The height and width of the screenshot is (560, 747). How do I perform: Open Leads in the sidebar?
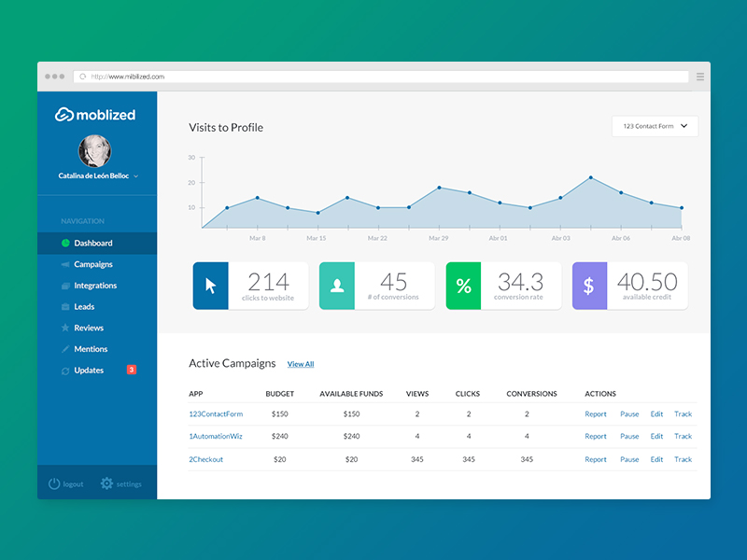[x=84, y=306]
